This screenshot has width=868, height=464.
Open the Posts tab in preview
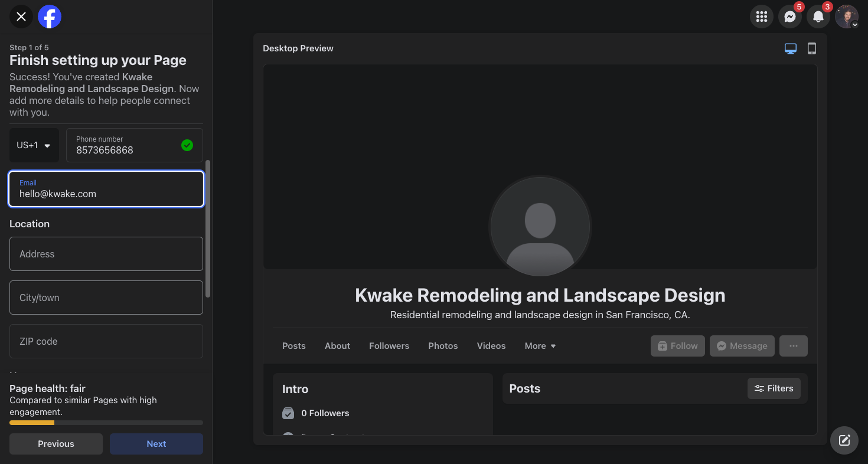[294, 346]
